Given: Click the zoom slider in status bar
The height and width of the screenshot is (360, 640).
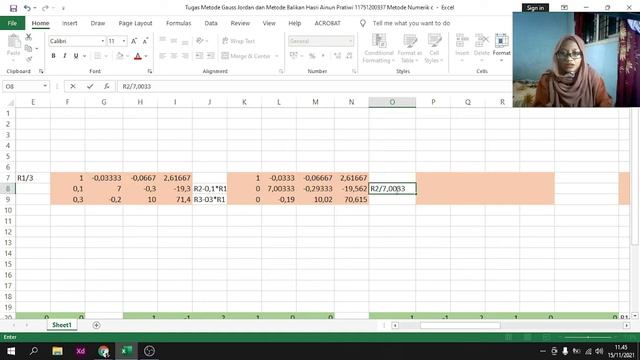Looking at the screenshot, I should pos(588,337).
